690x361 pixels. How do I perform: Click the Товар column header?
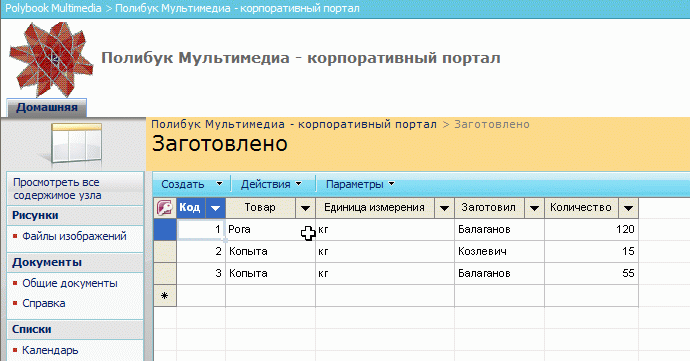[x=261, y=208]
